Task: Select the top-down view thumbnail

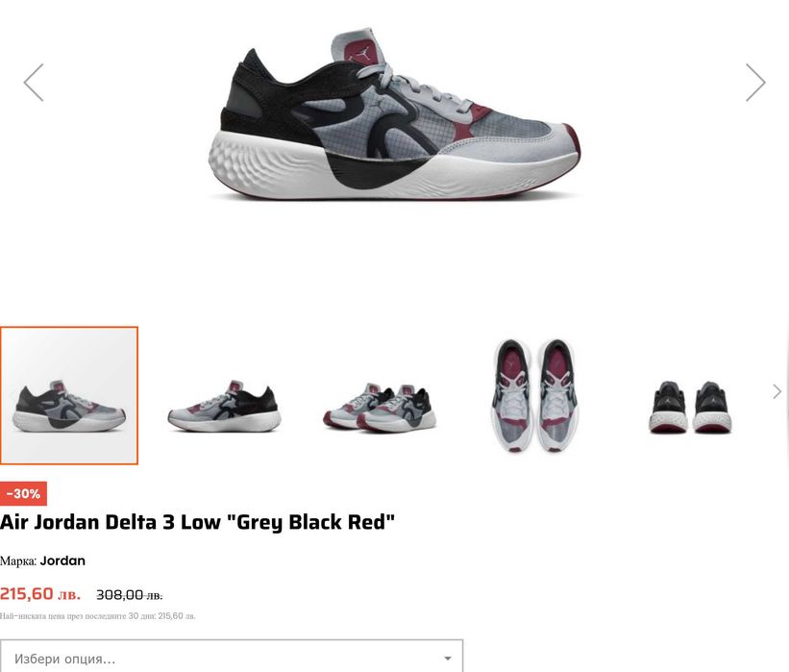Action: (x=535, y=396)
